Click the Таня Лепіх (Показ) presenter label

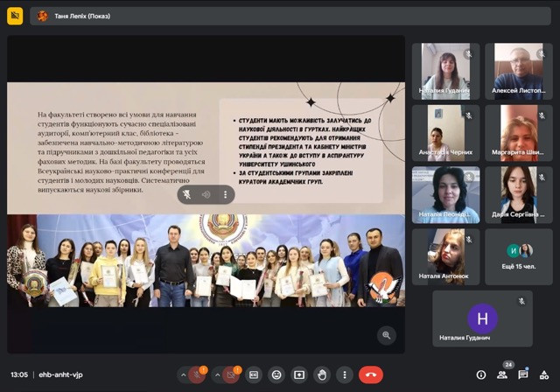[82, 16]
